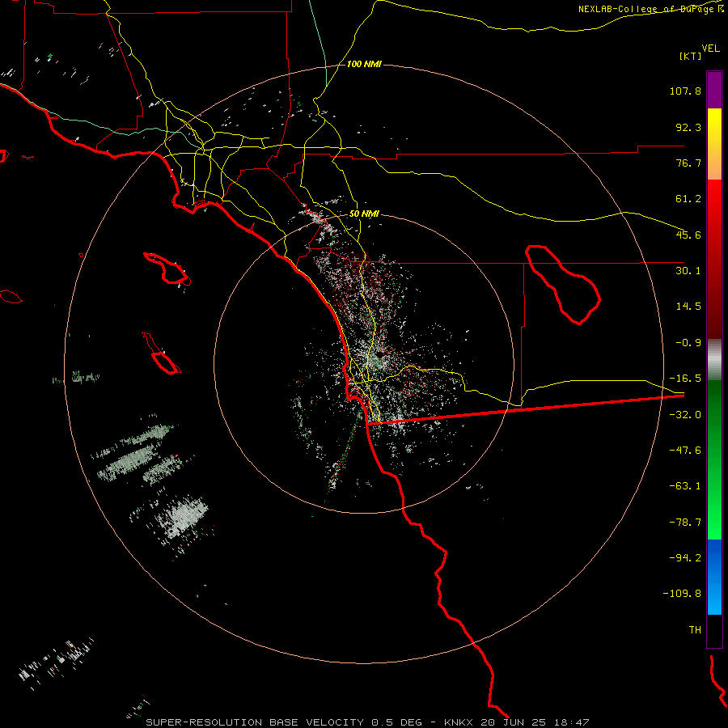Viewport: 728px width, 728px height.
Task: Click the -16.5 velocity scale value
Action: pyautogui.click(x=685, y=379)
